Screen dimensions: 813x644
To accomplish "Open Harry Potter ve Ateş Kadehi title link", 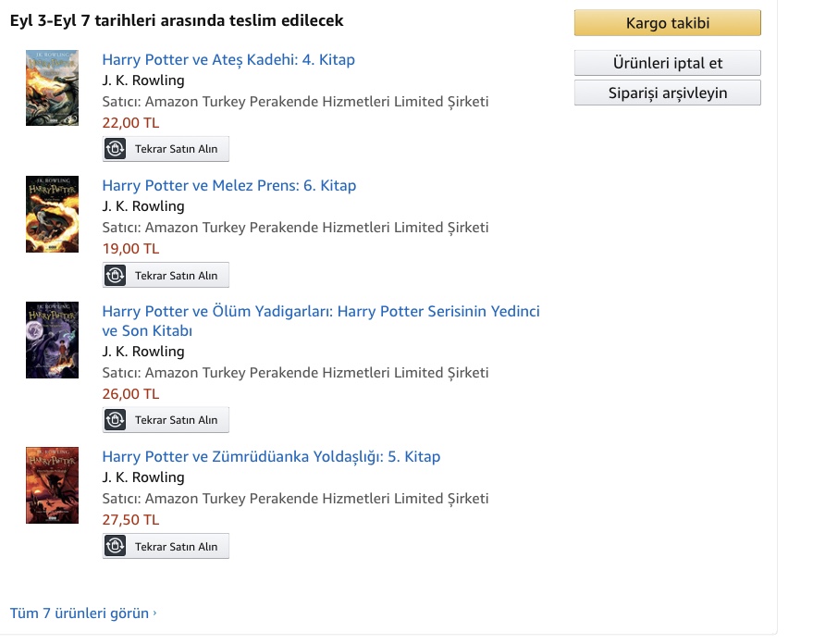I will coord(228,60).
